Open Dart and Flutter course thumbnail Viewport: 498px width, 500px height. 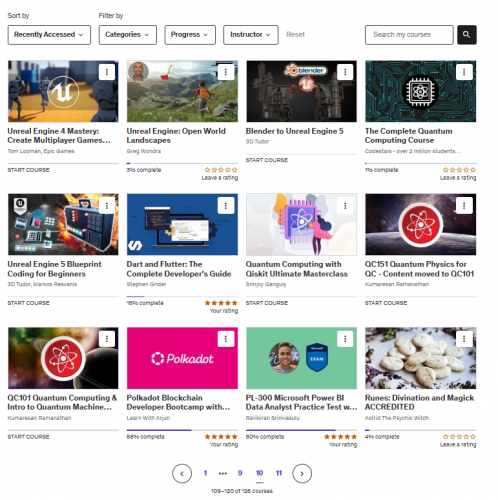pos(182,225)
